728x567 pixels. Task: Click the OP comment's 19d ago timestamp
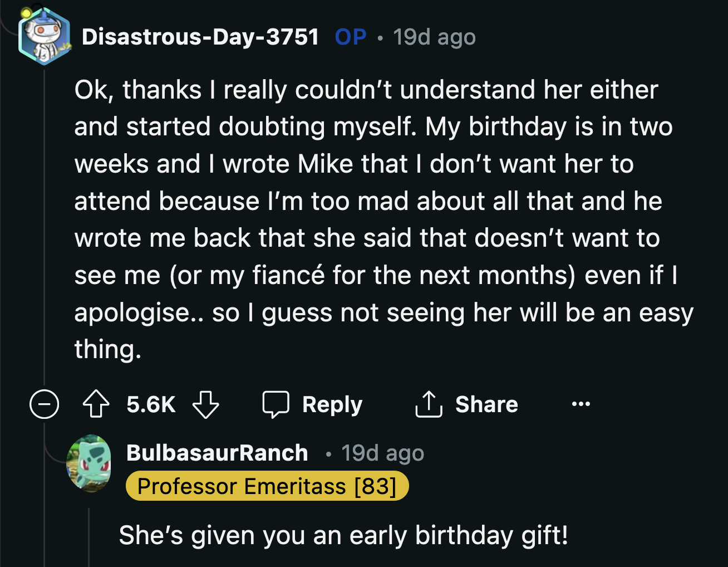coord(434,37)
